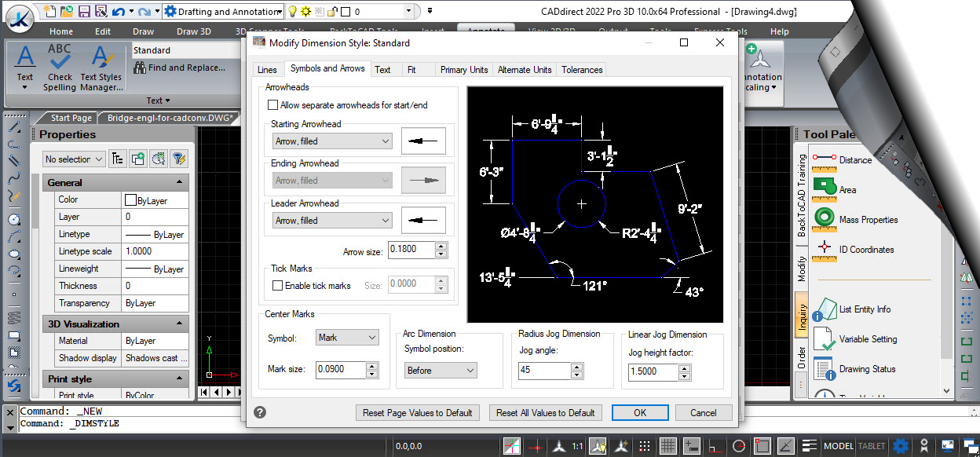Screen dimensions: 980x457
Task: Increase Arrow size with the up spinner
Action: [441, 247]
